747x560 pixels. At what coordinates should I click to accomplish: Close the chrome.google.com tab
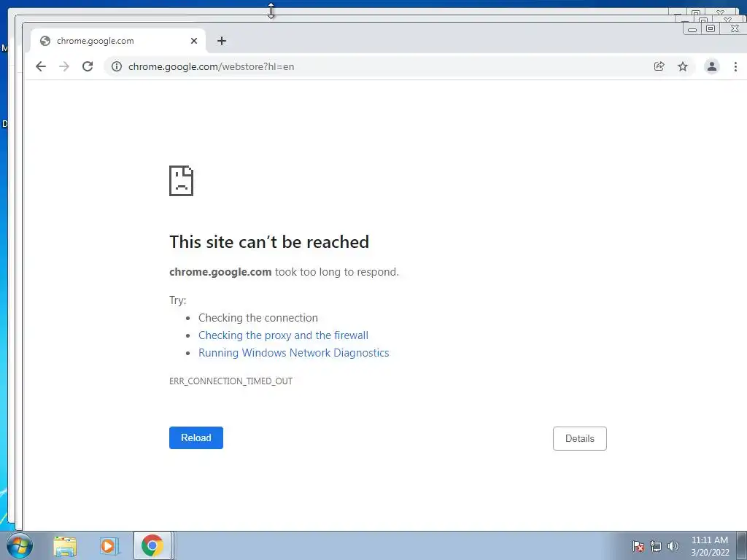[x=194, y=41]
